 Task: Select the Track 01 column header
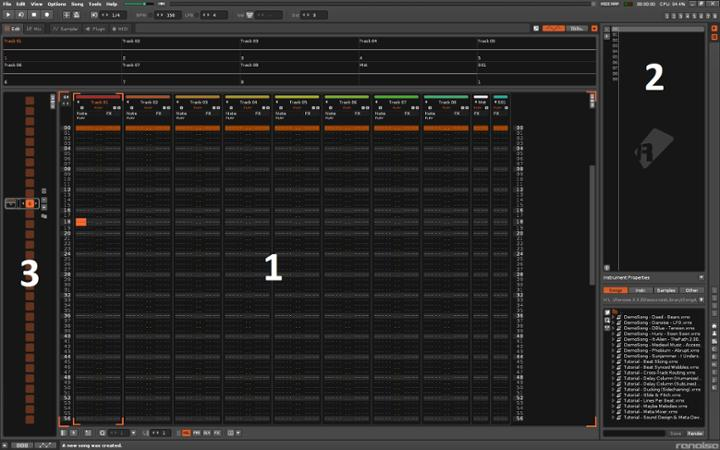coord(99,102)
